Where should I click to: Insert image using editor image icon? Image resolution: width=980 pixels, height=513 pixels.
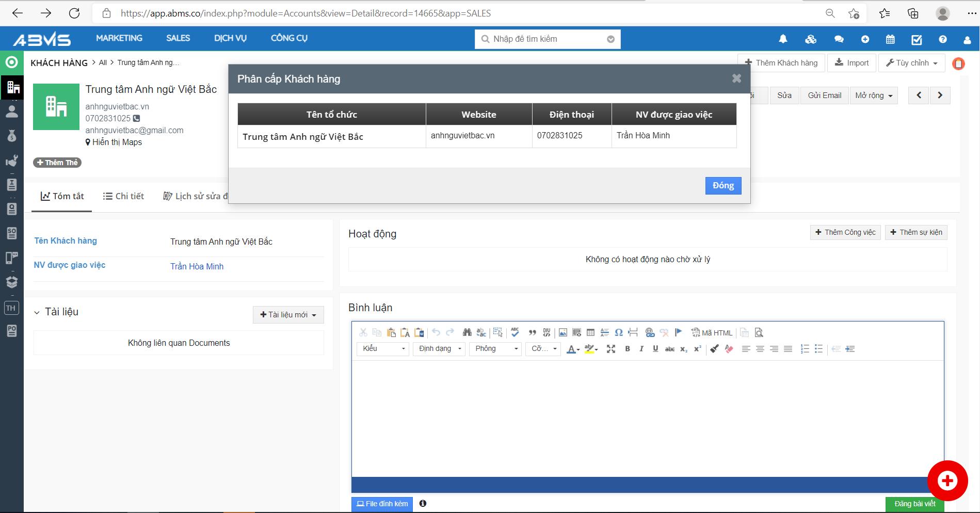click(x=563, y=333)
